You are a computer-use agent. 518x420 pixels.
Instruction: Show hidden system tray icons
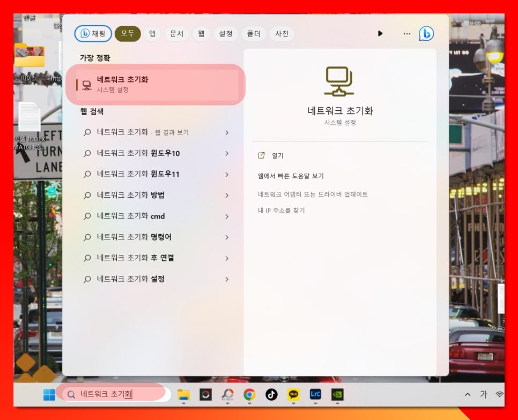pos(468,394)
